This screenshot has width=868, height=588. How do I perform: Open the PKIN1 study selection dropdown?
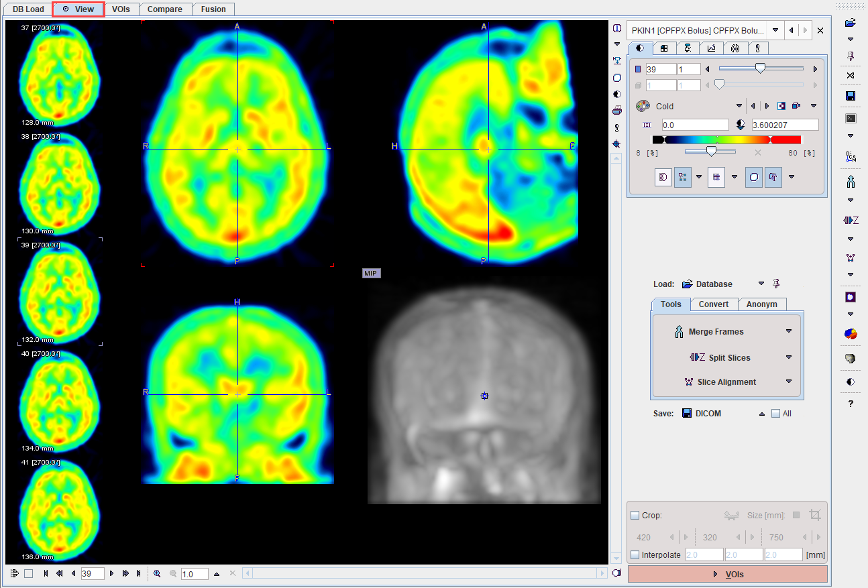[775, 30]
